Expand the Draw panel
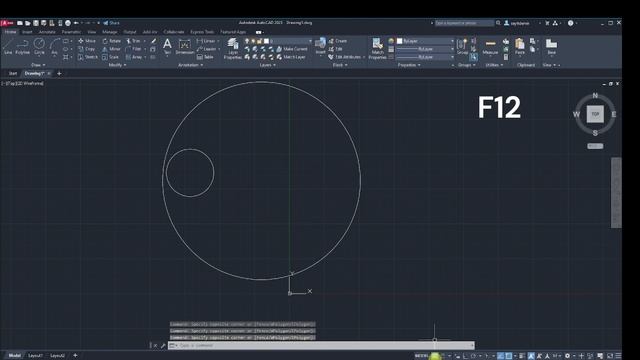Screen dimensions: 640x360 tap(38, 65)
